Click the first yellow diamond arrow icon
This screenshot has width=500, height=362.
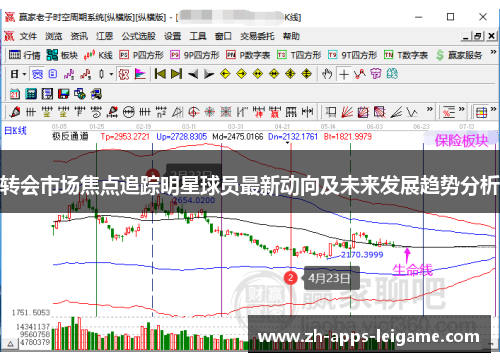click(225, 74)
